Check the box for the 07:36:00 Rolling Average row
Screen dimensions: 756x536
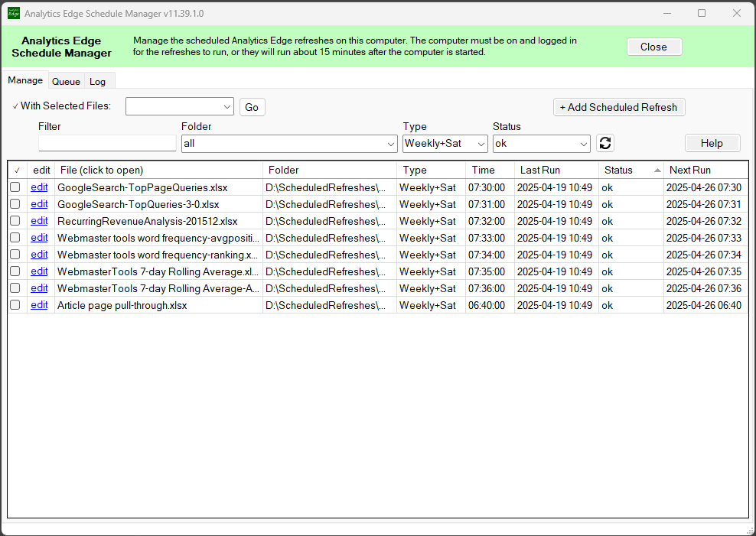(15, 288)
